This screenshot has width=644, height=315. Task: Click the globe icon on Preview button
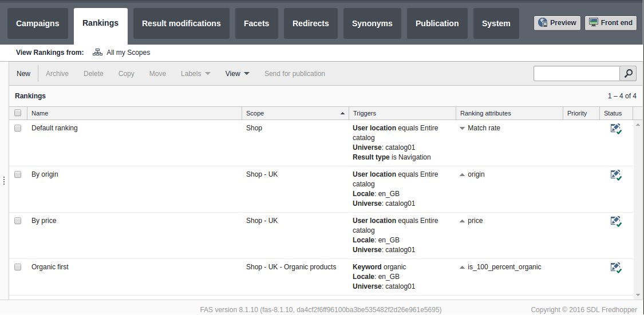(x=543, y=22)
